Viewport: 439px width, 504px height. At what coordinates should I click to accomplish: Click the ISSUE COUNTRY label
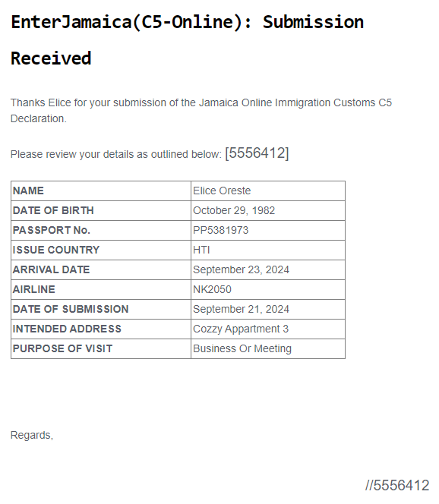coord(56,250)
